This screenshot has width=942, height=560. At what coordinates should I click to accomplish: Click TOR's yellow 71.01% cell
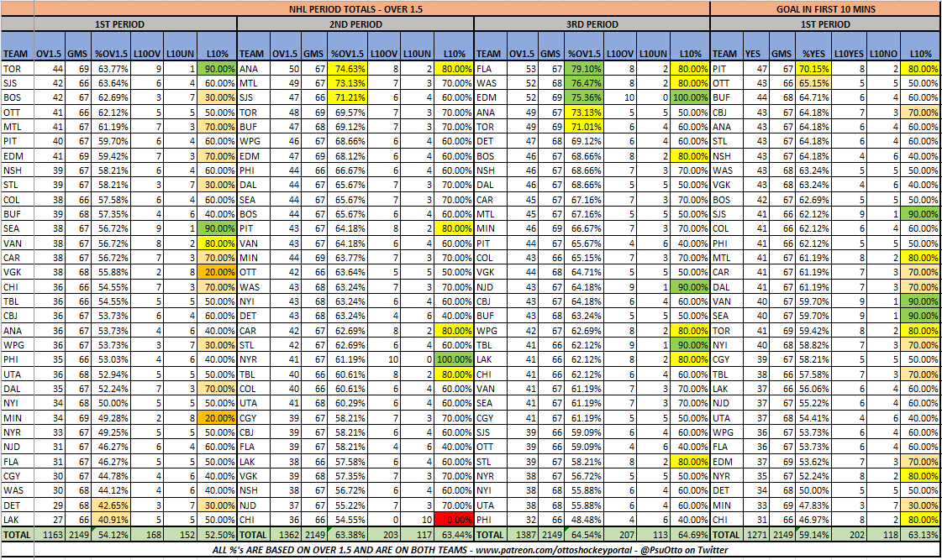coord(584,127)
